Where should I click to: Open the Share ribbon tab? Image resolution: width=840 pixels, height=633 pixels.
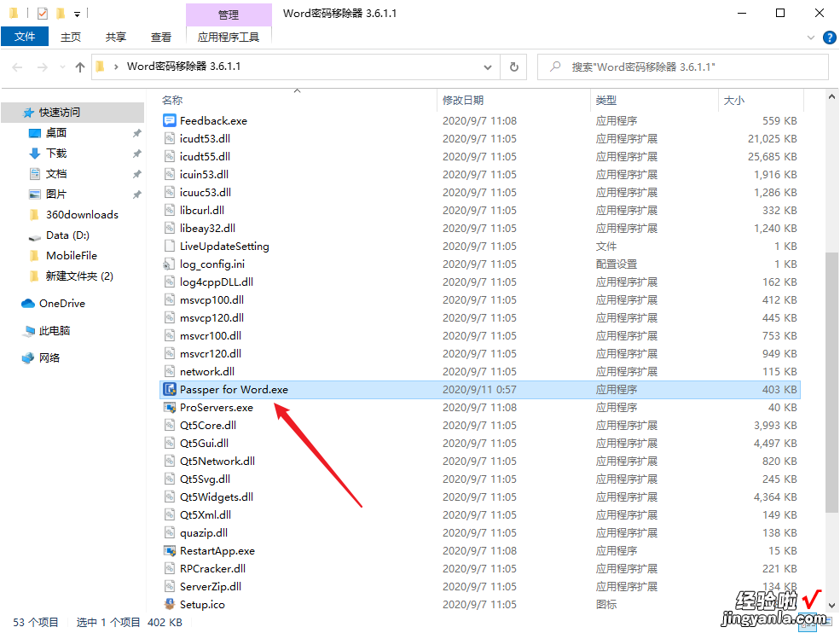tap(116, 37)
